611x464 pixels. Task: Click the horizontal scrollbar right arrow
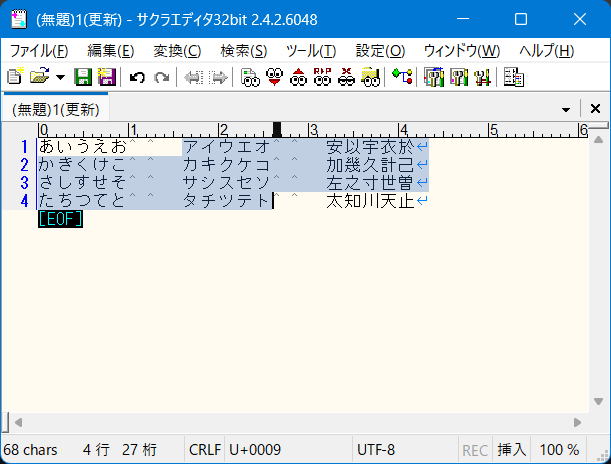577,422
